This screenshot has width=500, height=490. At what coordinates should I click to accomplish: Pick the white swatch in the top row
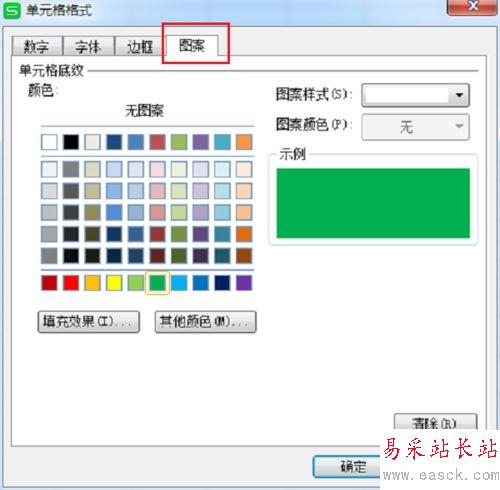(49, 142)
